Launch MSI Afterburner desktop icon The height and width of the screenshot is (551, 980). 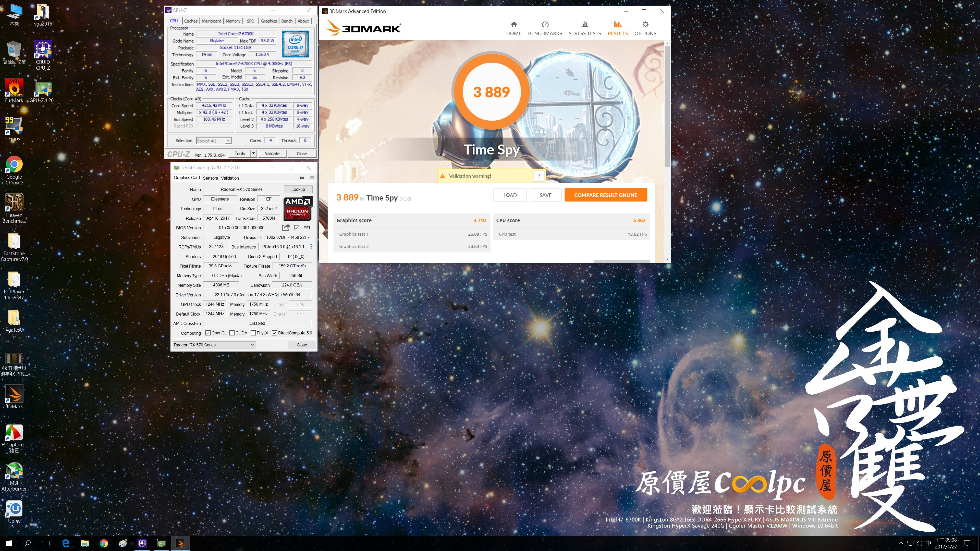click(14, 477)
